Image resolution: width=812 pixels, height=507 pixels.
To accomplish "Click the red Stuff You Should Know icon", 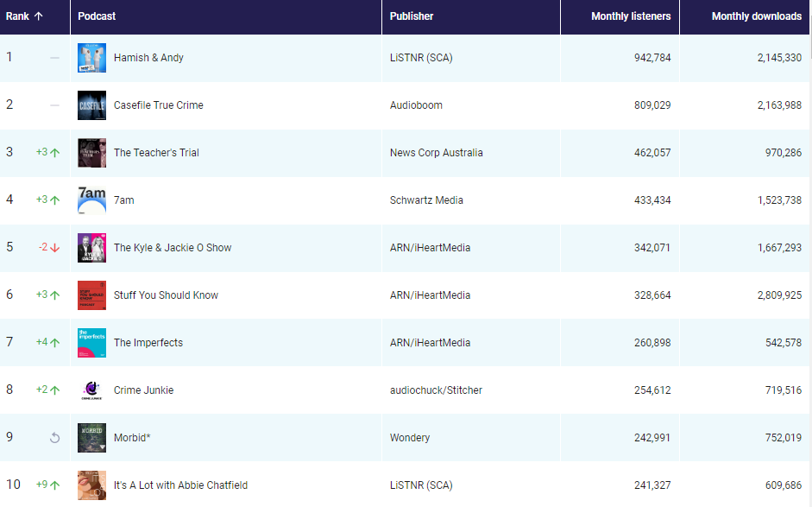I will 91,295.
